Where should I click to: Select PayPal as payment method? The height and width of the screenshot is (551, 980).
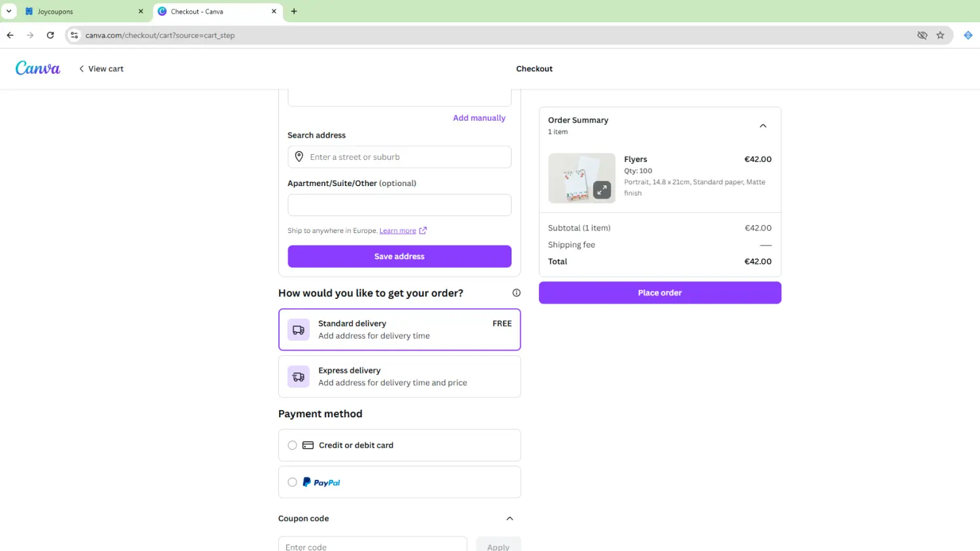pyautogui.click(x=292, y=482)
